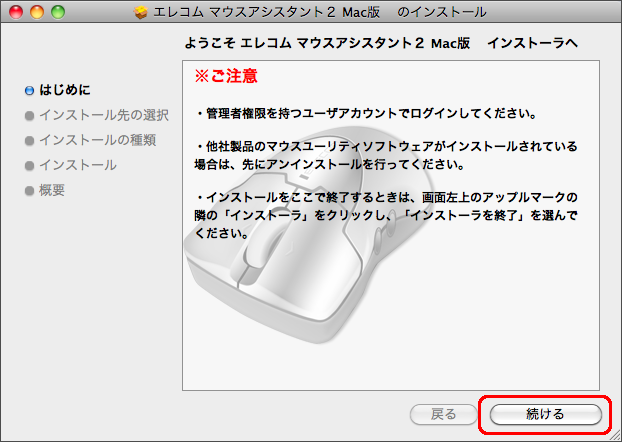Click the line beginning インストールをここで終了するときは
Image resolution: width=622 pixels, height=442 pixels.
(x=386, y=215)
